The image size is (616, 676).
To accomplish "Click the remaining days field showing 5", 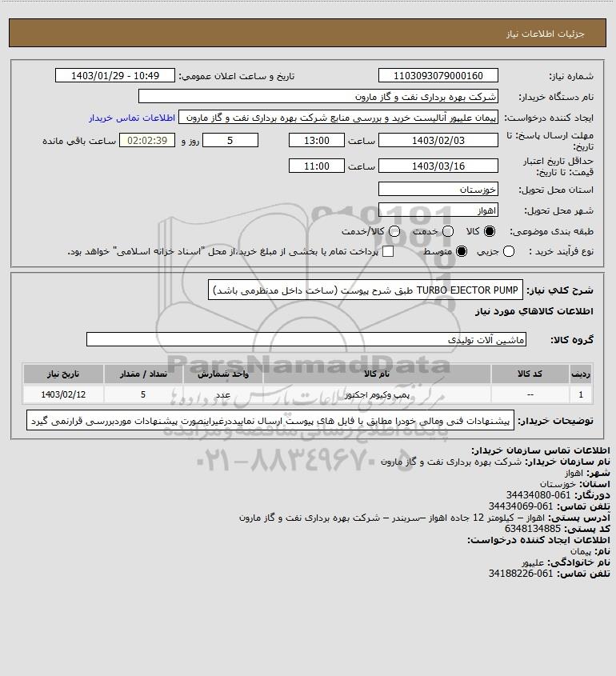I will tap(230, 140).
